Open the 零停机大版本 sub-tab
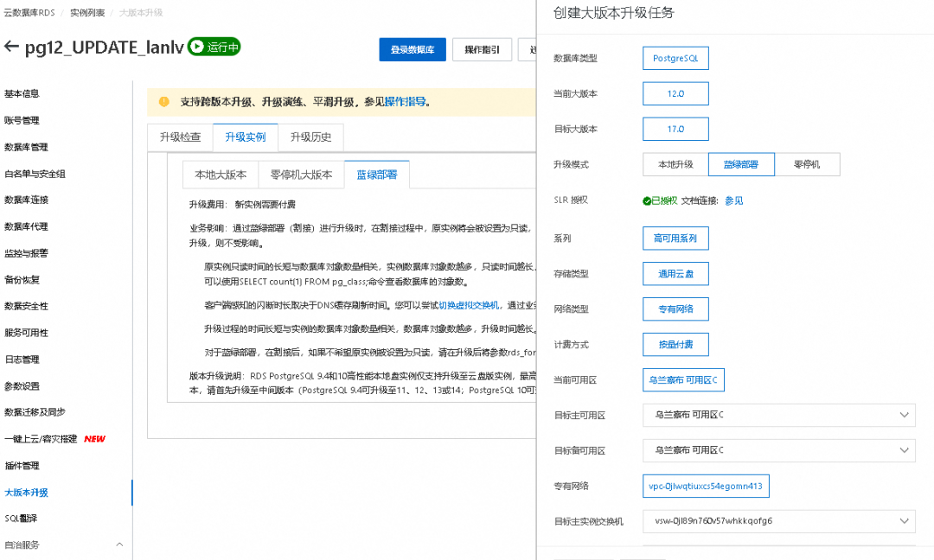The width and height of the screenshot is (934, 560). 302,175
